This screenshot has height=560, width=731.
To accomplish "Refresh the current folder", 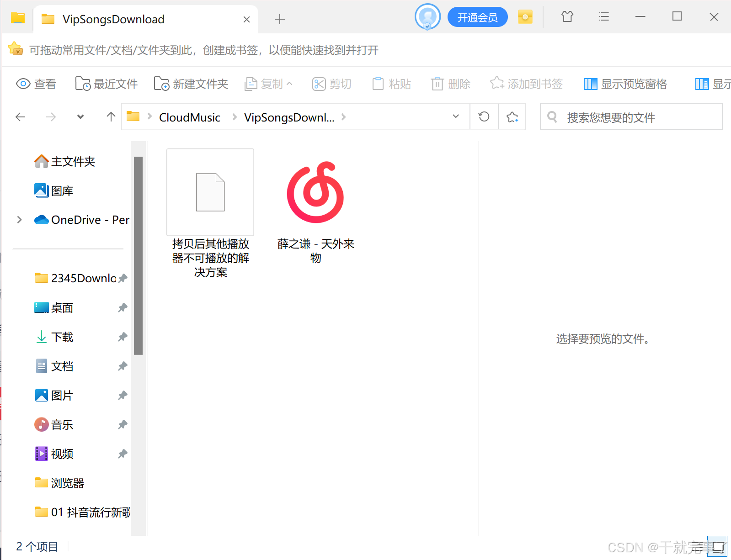I will click(484, 117).
